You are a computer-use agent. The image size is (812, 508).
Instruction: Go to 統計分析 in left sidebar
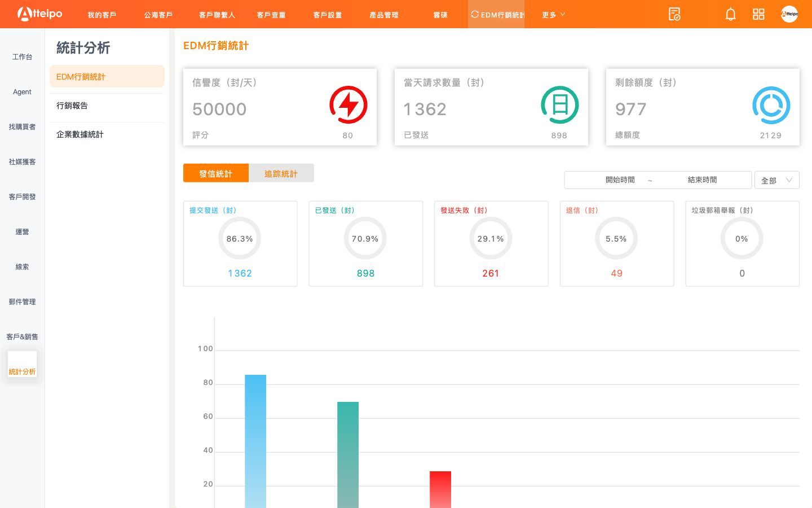point(23,366)
